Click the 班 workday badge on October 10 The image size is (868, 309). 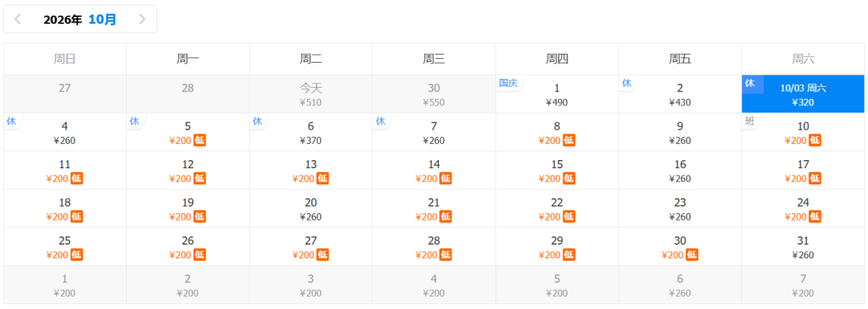(750, 122)
